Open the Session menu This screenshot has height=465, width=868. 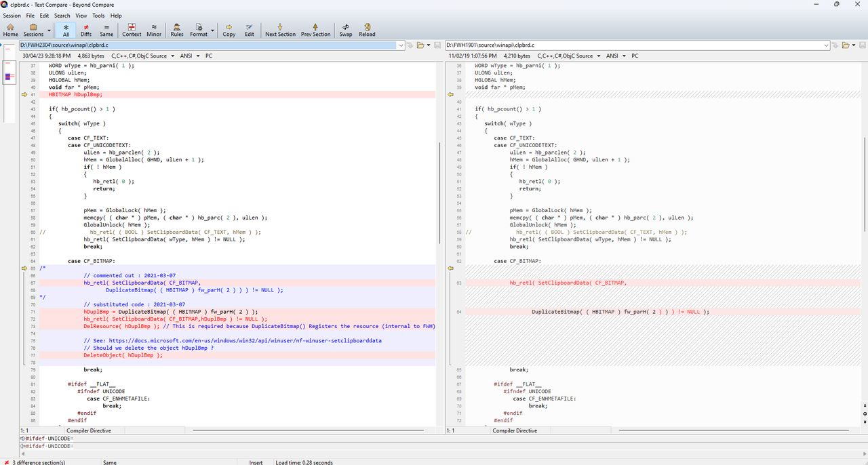(12, 15)
